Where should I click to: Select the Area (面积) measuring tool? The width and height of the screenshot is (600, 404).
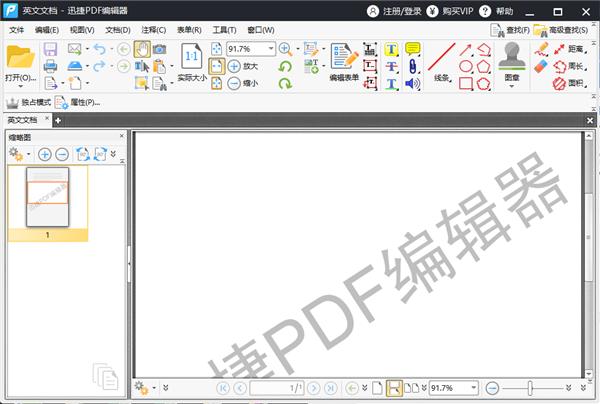pyautogui.click(x=569, y=83)
